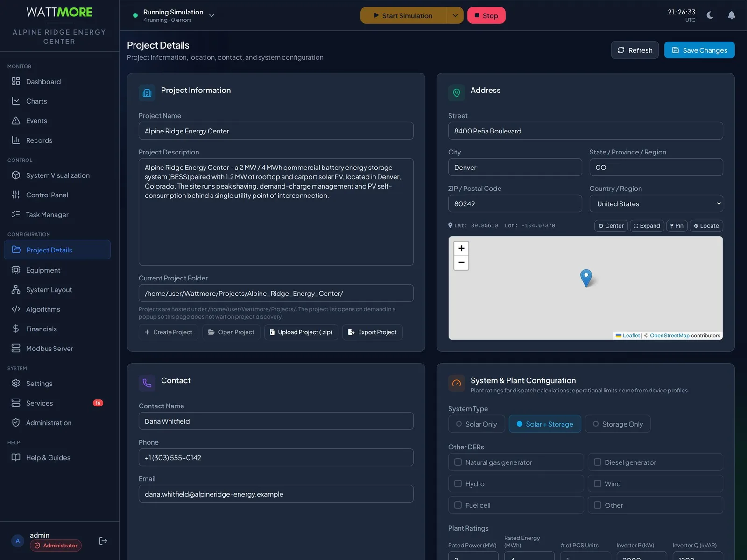Viewport: 747px width, 560px height.
Task: Open notifications bell
Action: pos(732,15)
